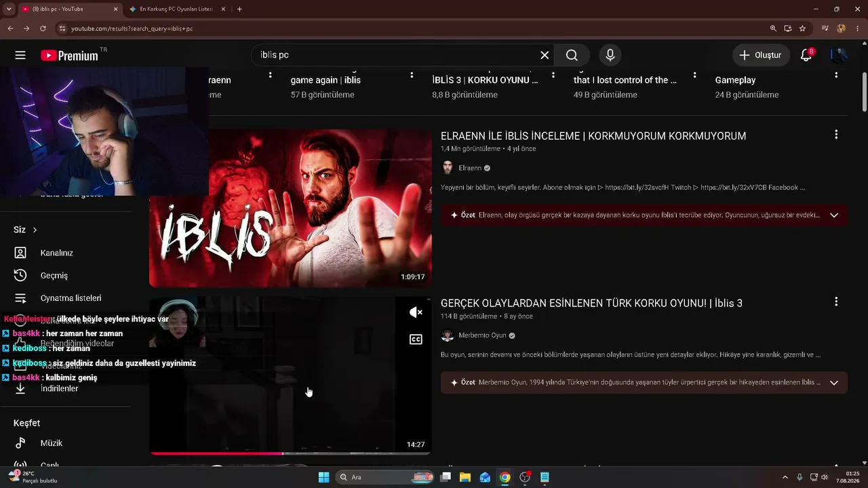Toggle the system volume tray icon
The width and height of the screenshot is (868, 488).
pos(825,477)
